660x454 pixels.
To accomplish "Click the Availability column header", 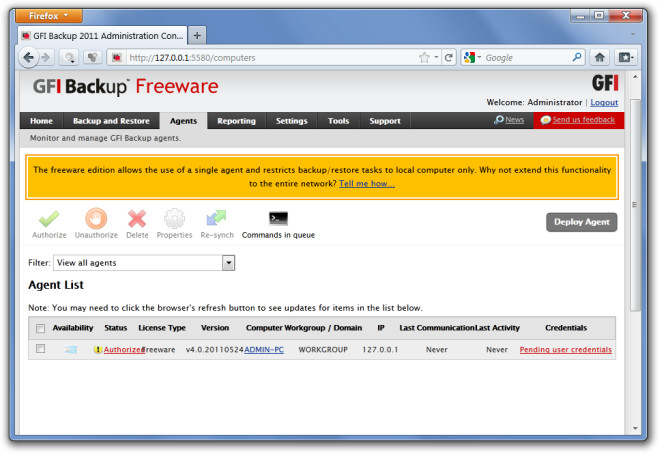I will (73, 328).
